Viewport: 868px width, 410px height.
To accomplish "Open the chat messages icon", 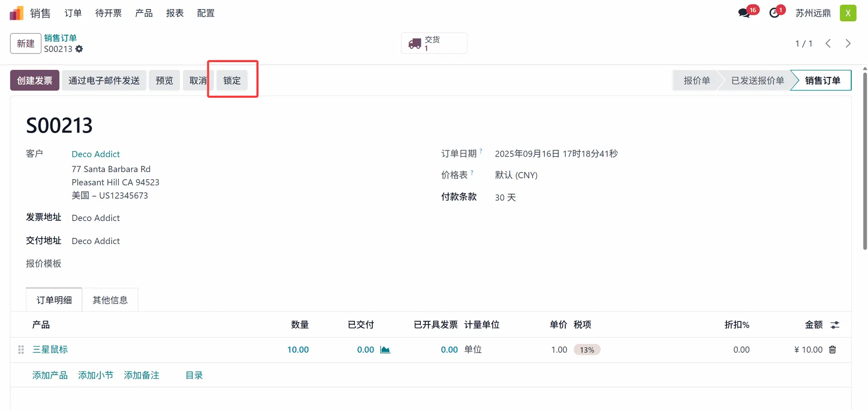I will [744, 13].
